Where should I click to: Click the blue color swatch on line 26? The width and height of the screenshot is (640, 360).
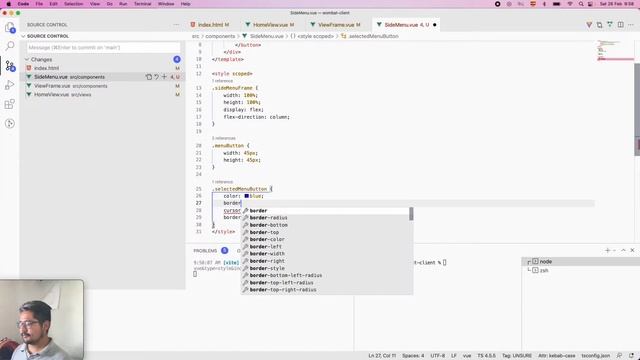(247, 196)
